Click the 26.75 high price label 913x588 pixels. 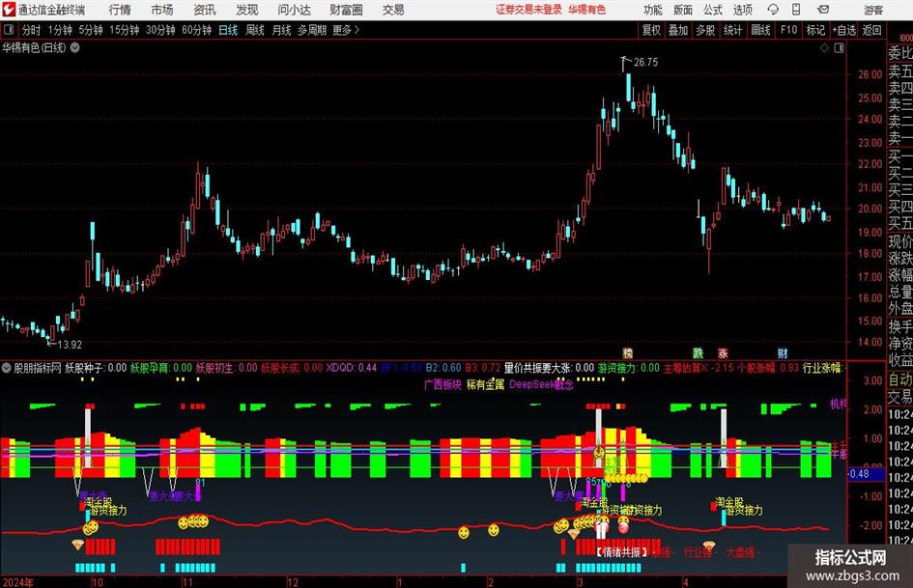[645, 62]
